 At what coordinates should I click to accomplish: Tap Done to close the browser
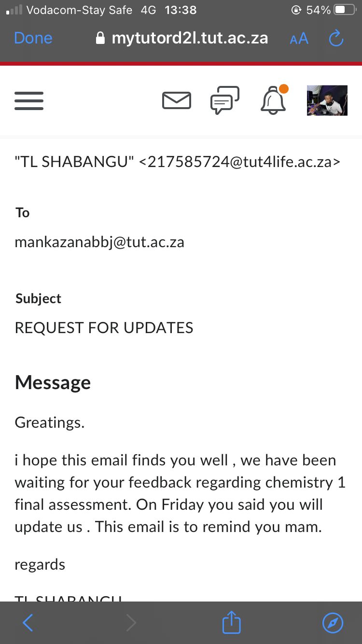pos(33,38)
